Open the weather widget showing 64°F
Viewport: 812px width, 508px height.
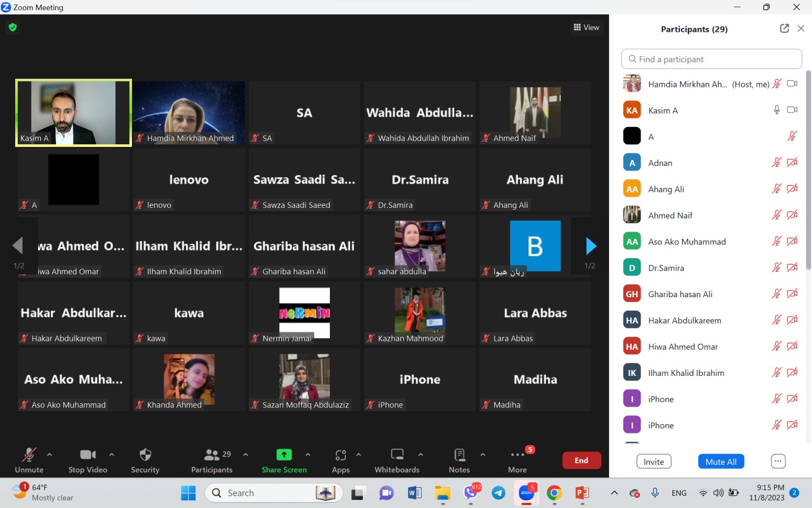43,492
